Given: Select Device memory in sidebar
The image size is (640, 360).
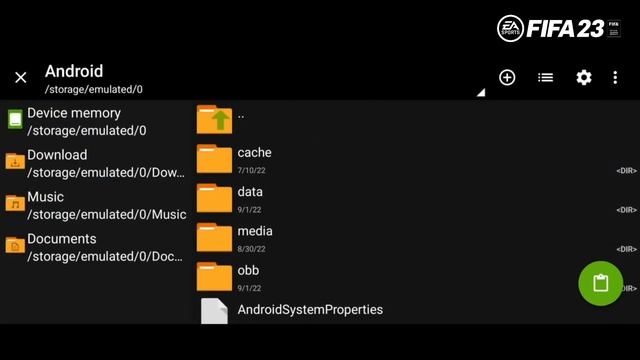Looking at the screenshot, I should coord(96,121).
